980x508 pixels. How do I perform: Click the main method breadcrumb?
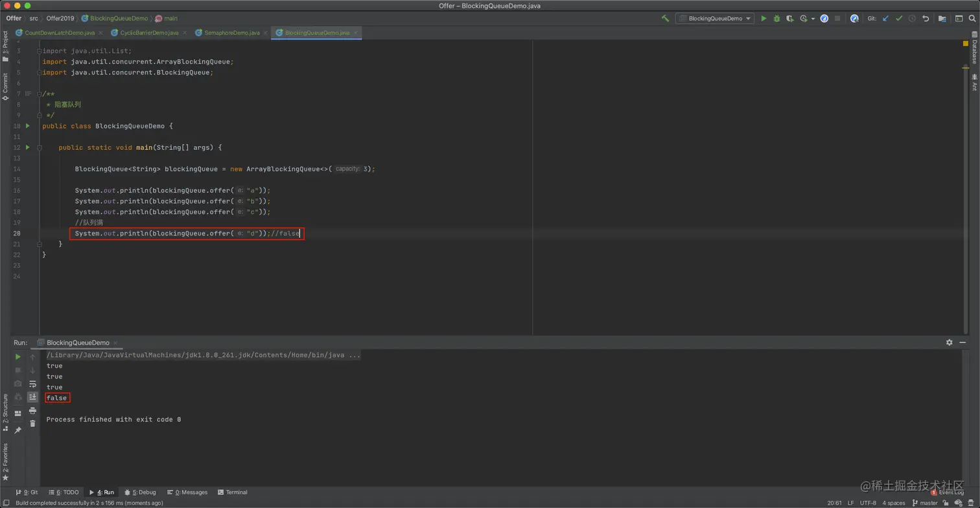tap(166, 19)
